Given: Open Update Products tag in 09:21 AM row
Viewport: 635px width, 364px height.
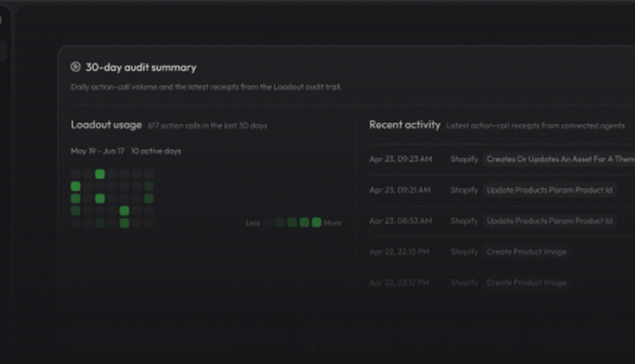Looking at the screenshot, I should coord(550,190).
